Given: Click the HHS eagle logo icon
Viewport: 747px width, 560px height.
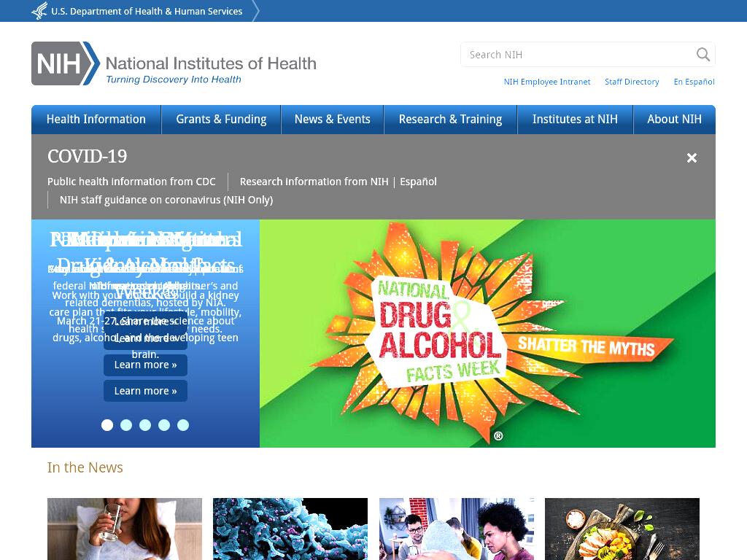Looking at the screenshot, I should [39, 10].
